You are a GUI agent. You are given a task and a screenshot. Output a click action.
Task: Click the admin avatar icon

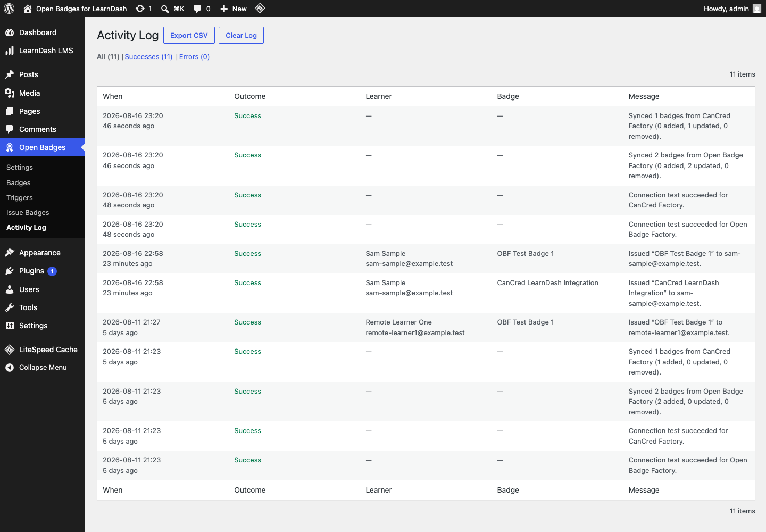coord(757,9)
